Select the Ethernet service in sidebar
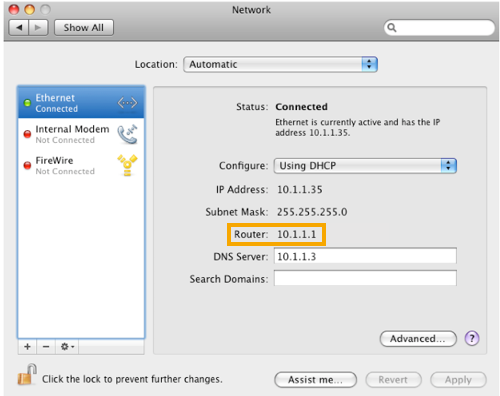 click(81, 103)
